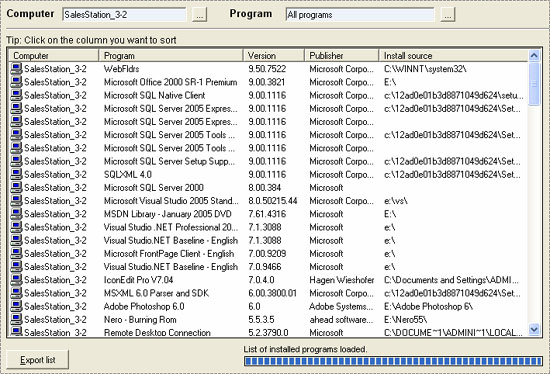Click version 7.0.9466 cell
This screenshot has width=550, height=374.
(x=265, y=267)
